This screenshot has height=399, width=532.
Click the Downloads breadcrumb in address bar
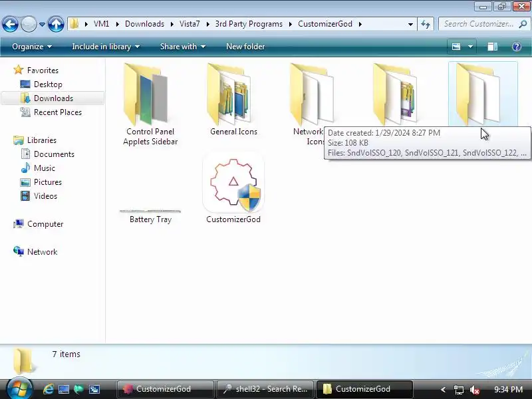(x=144, y=24)
